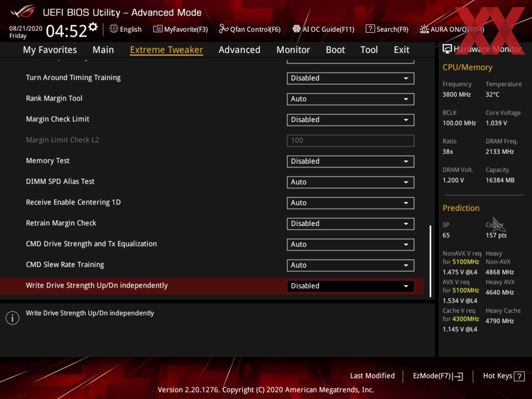This screenshot has height=399, width=532.
Task: Select the Extreme Tweaker tab
Action: click(x=166, y=50)
